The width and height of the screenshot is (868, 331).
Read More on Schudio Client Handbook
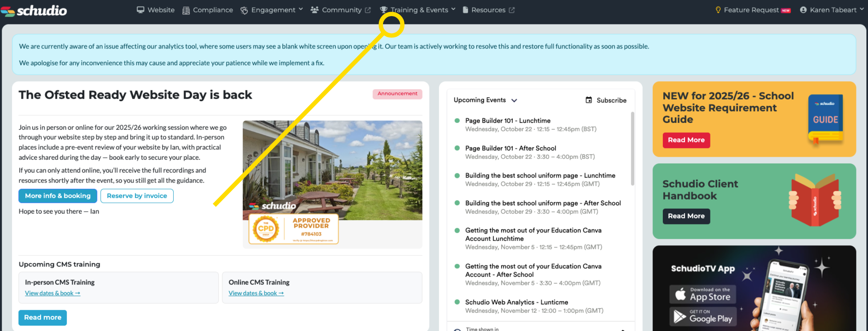point(686,216)
